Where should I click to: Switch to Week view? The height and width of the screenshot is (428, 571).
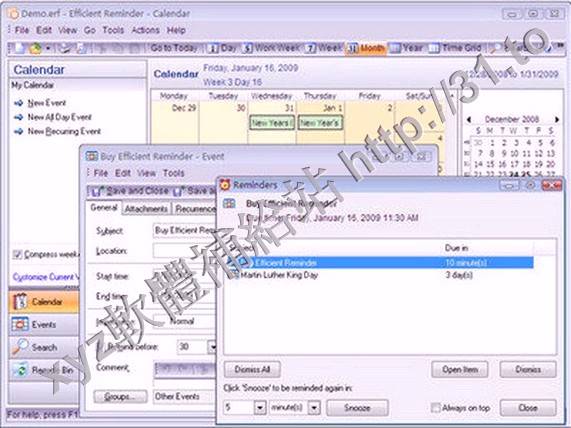tap(323, 48)
